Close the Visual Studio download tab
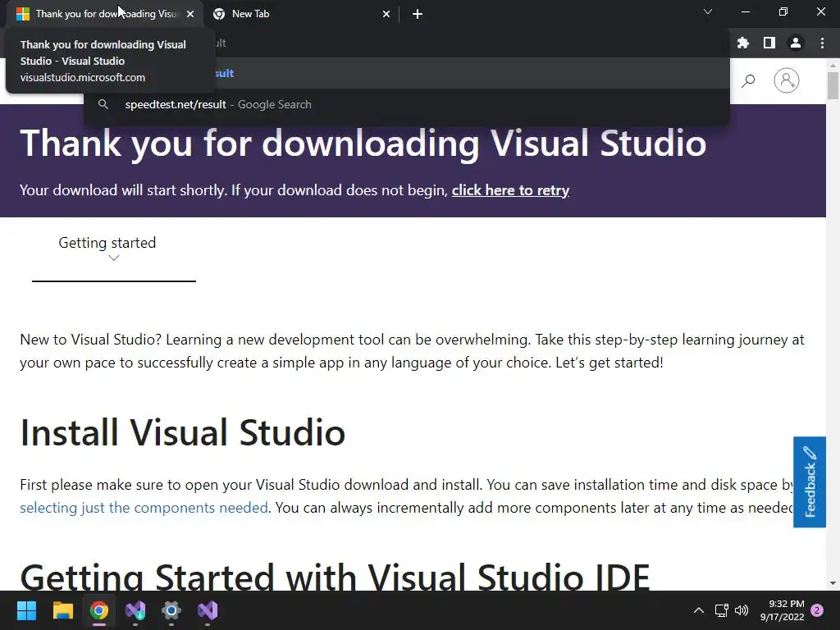The image size is (840, 630). [x=190, y=14]
